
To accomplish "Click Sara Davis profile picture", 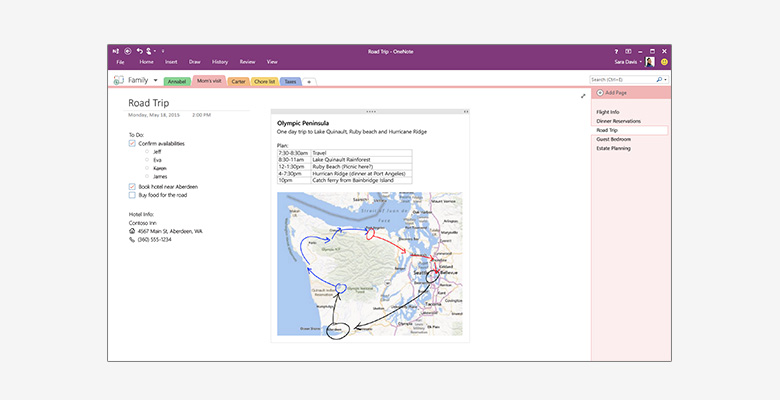I will click(650, 62).
